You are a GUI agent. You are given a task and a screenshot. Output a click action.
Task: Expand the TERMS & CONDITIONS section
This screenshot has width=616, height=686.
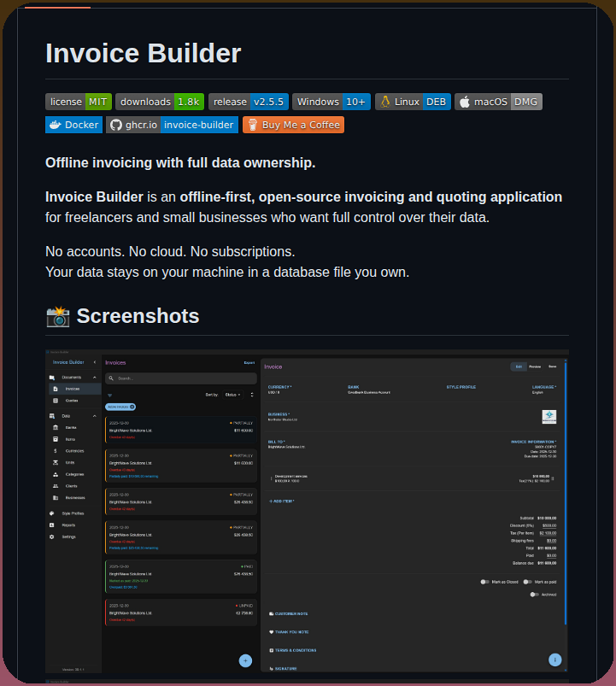(x=293, y=651)
